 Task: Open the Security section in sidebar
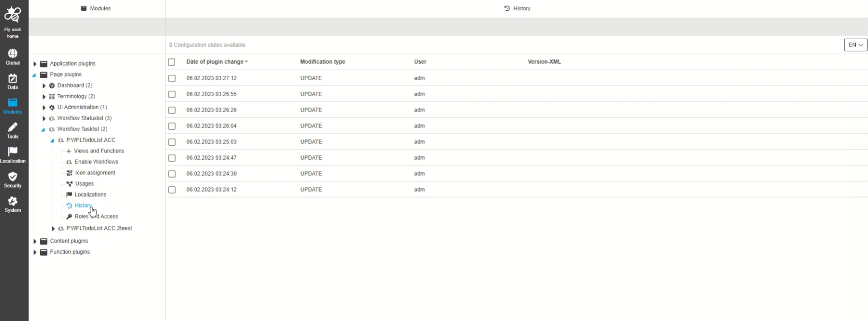tap(13, 180)
